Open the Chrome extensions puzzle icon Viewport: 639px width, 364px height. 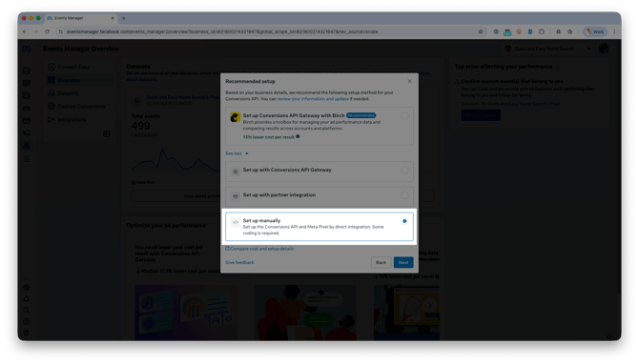click(x=541, y=31)
